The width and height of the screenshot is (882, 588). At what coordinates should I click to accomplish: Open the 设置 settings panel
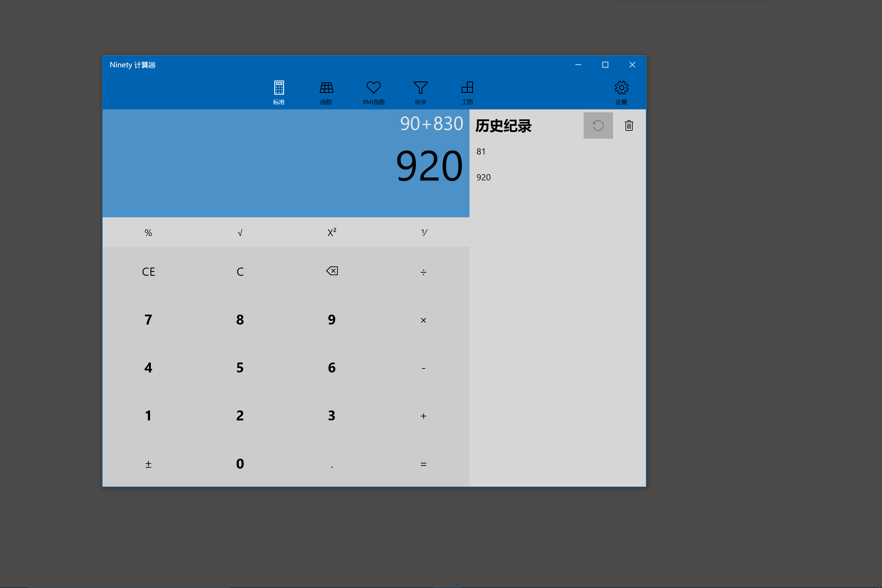(x=621, y=92)
